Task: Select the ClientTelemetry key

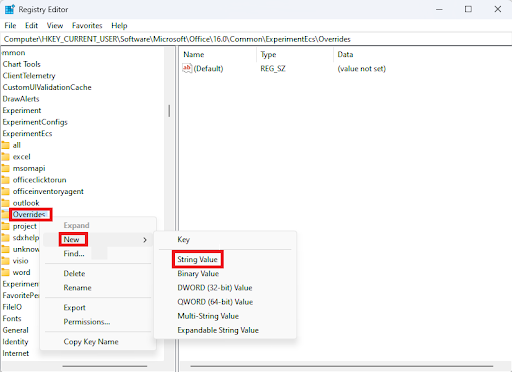Action: point(29,76)
